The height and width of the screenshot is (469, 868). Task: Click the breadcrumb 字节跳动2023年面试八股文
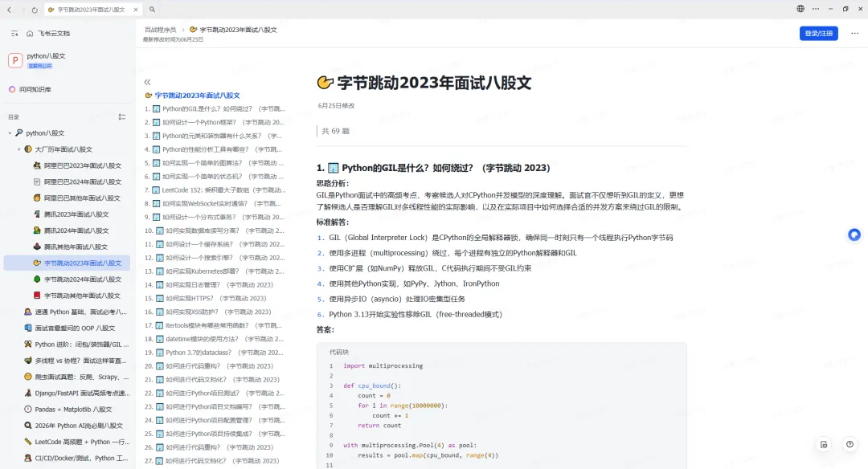pos(233,30)
